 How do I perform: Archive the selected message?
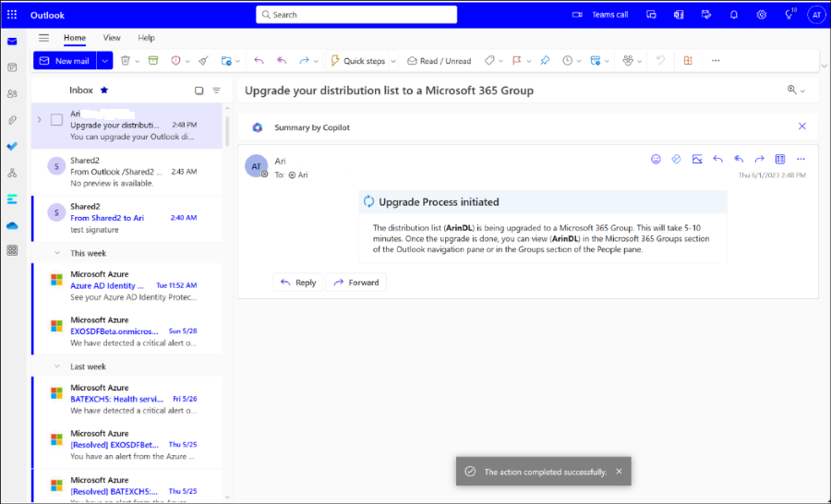(153, 61)
